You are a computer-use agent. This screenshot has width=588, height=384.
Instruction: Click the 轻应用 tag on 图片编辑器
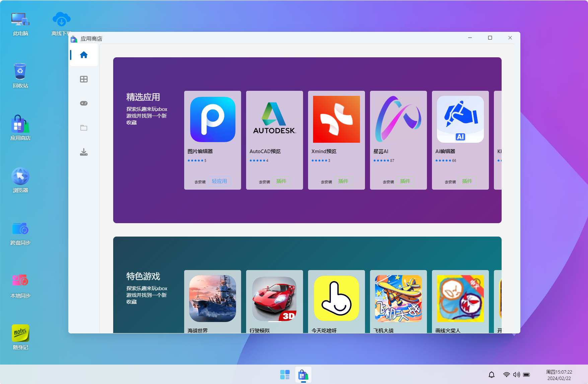[219, 181]
